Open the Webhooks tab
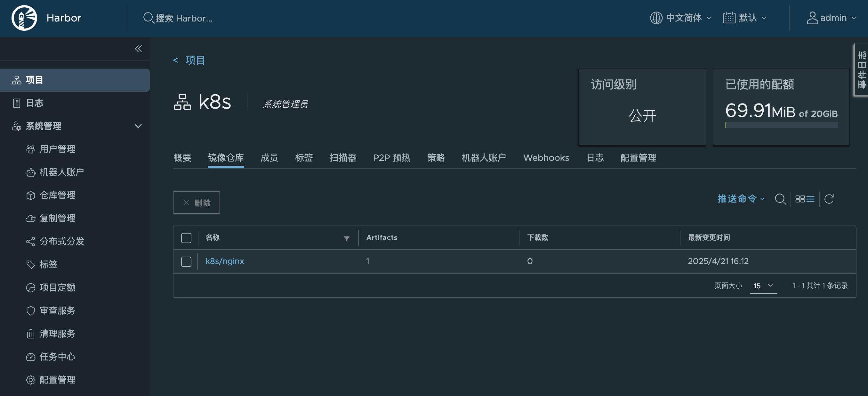The height and width of the screenshot is (396, 868). coord(546,158)
